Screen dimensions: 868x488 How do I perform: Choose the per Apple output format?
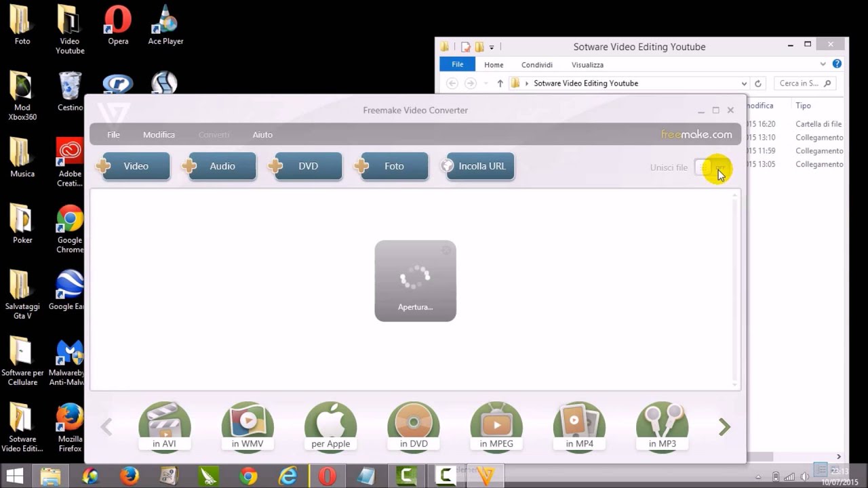(x=330, y=426)
